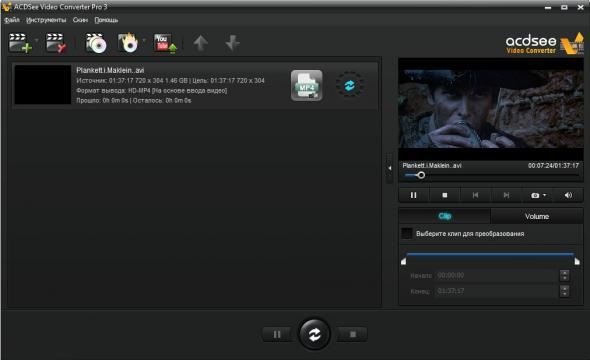590x360 pixels.
Task: Jump to previous frame in preview
Action: click(x=475, y=195)
